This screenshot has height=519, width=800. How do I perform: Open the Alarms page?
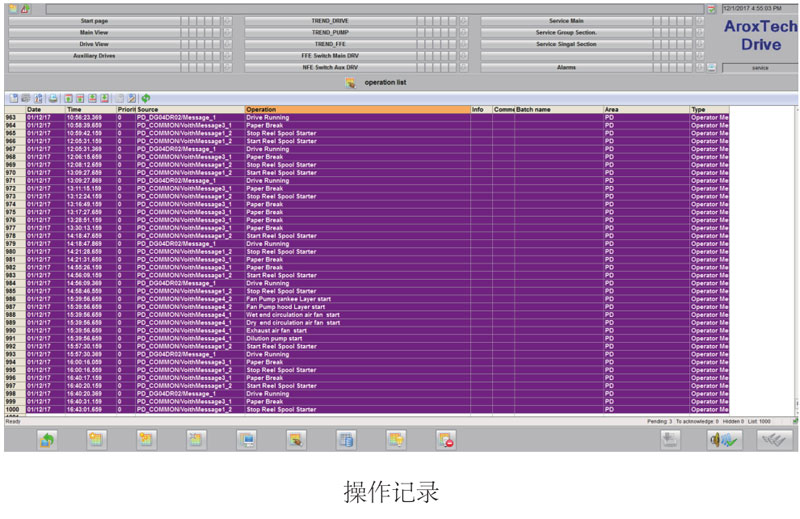coord(566,67)
